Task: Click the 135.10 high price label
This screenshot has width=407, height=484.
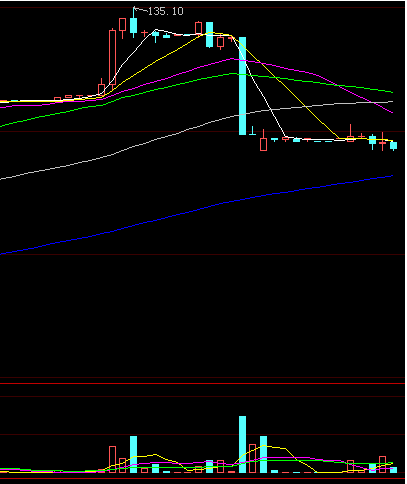Action: pyautogui.click(x=165, y=11)
